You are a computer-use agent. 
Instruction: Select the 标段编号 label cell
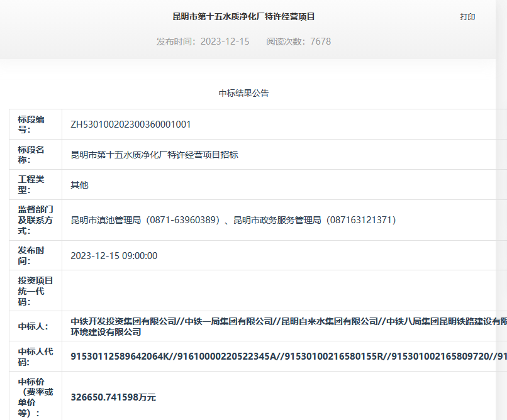click(x=35, y=124)
